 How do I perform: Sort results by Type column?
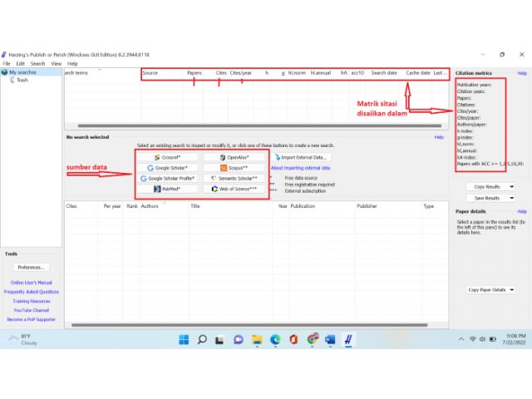pos(429,206)
